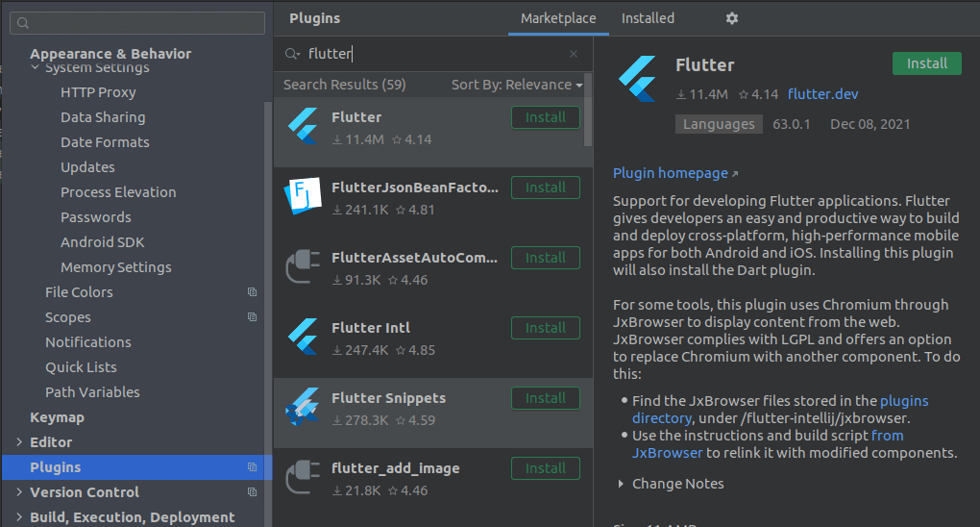Click the Flutter Intl plugin icon

303,338
